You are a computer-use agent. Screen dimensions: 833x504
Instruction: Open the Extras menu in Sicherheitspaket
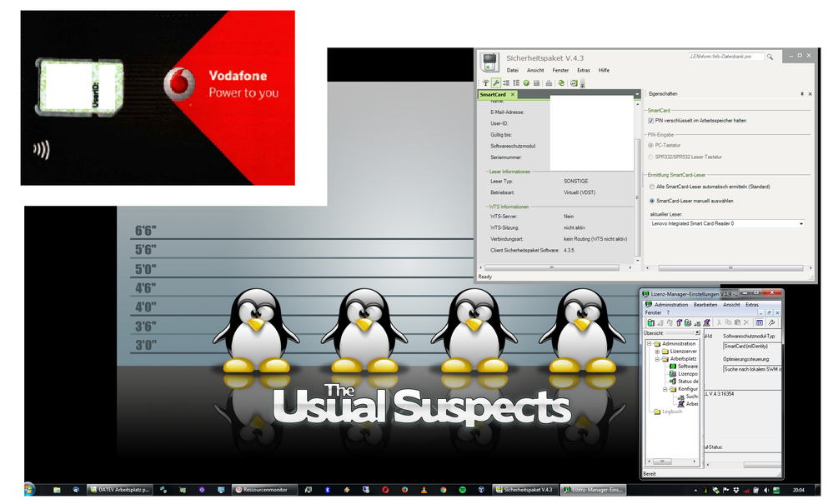(583, 70)
